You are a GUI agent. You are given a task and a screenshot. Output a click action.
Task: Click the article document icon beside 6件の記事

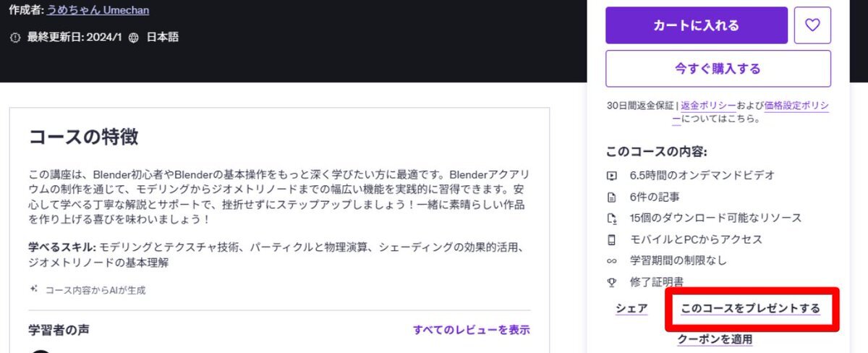click(x=612, y=197)
